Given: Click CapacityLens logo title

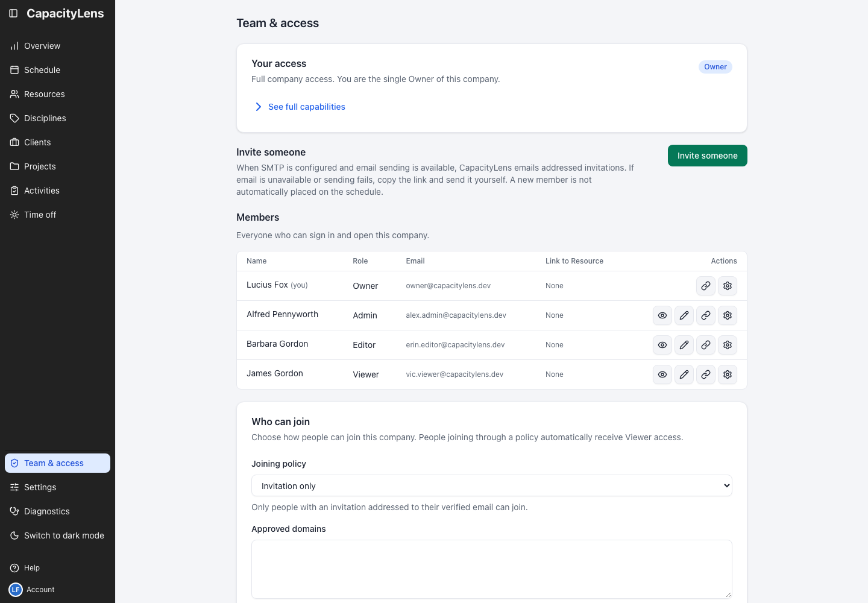Looking at the screenshot, I should tap(65, 13).
